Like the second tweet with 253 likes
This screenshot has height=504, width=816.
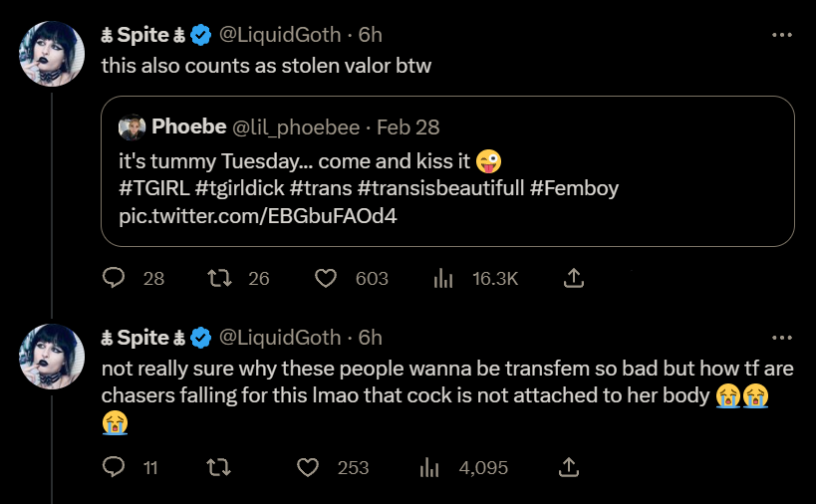(x=308, y=467)
